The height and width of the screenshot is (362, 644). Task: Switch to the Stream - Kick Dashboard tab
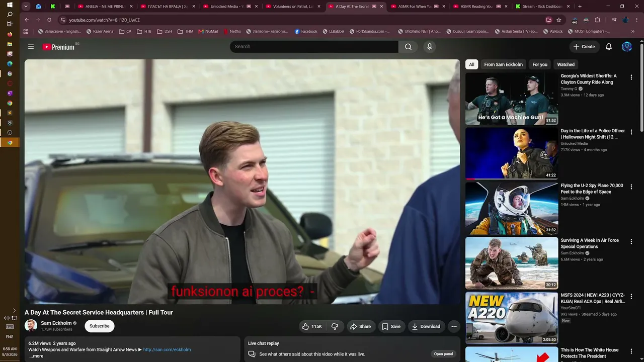tap(542, 7)
